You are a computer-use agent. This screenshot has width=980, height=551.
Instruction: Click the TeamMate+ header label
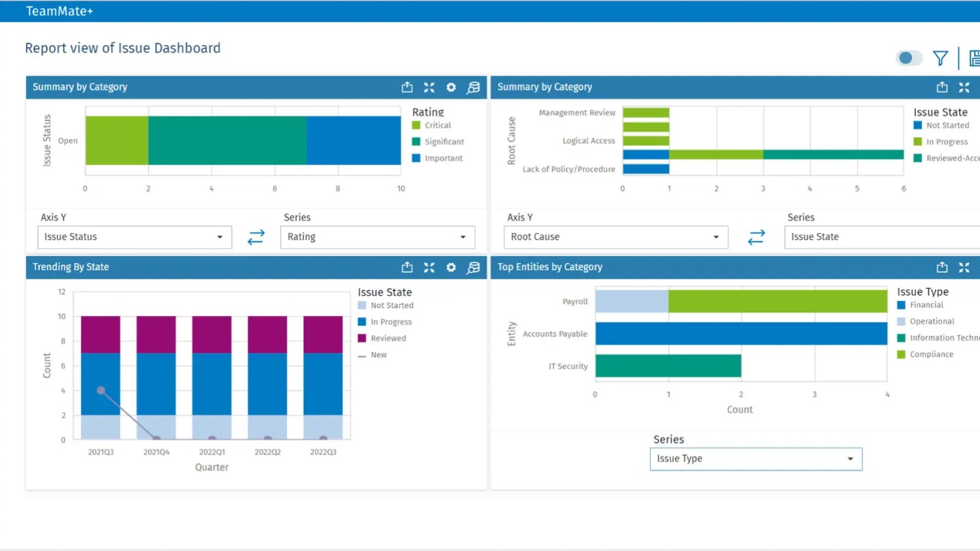pos(59,10)
